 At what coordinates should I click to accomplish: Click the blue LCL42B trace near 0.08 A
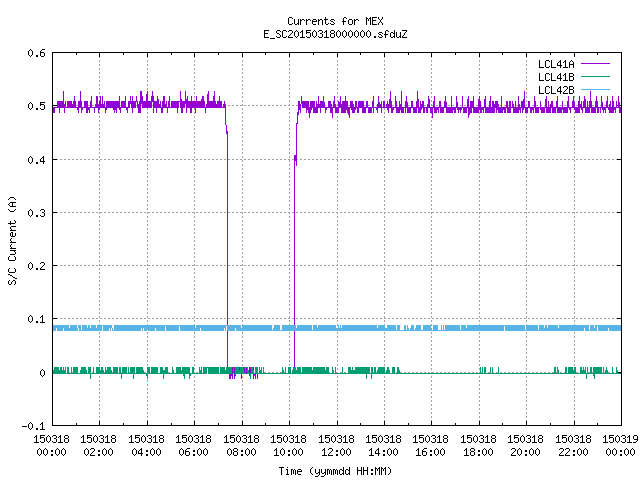[x=337, y=328]
